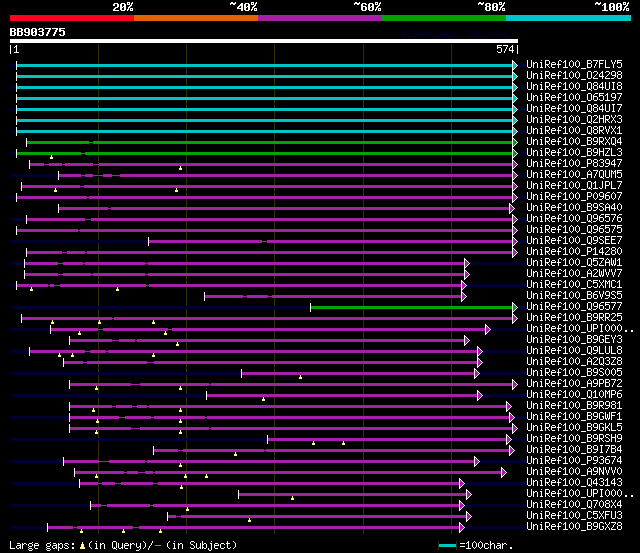Click the UniRef100_Q5ZAW1 label

574,262
